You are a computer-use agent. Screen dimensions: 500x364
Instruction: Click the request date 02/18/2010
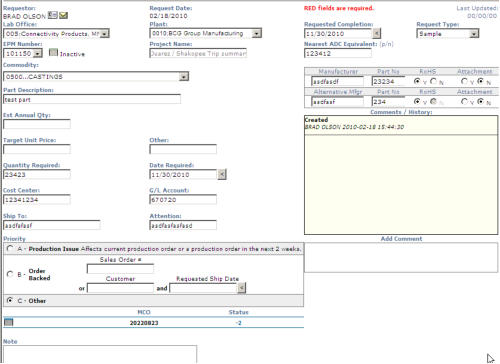click(x=168, y=16)
